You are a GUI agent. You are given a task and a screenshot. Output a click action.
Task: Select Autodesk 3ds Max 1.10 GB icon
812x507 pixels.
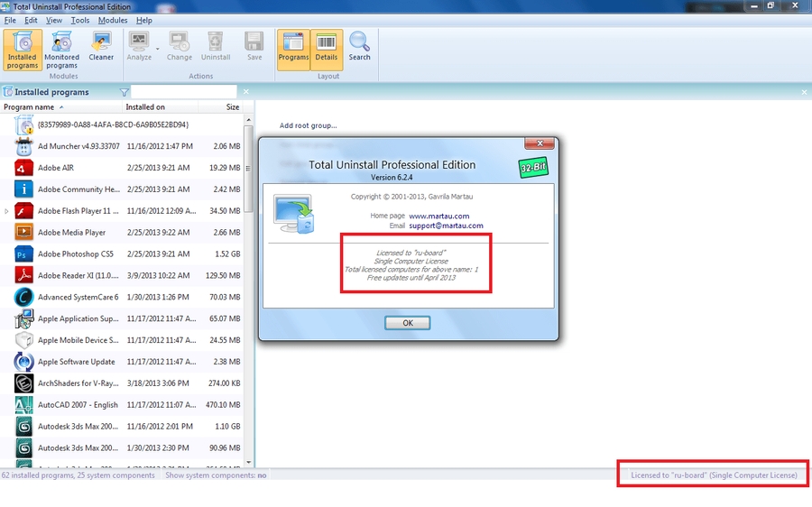pos(23,427)
